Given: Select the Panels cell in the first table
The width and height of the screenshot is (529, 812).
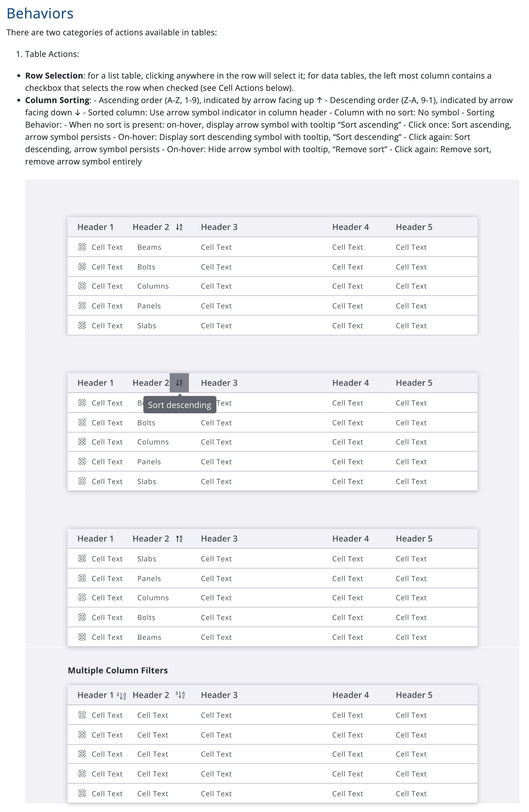Looking at the screenshot, I should point(149,306).
